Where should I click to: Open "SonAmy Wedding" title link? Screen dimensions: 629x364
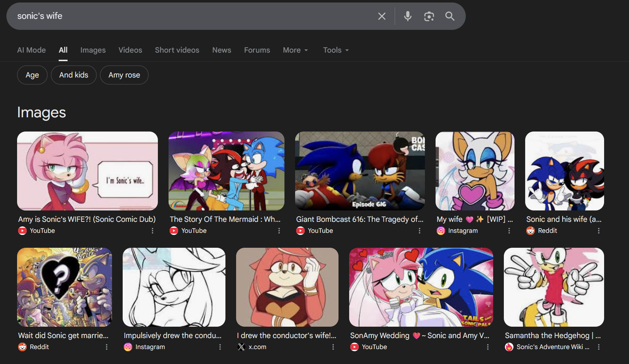420,336
